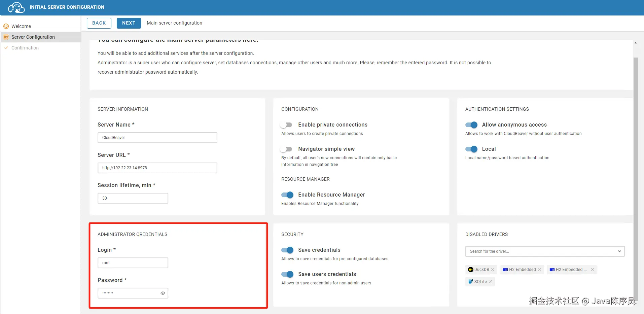
Task: Click the scroll-up arrow of the page
Action: [636, 43]
